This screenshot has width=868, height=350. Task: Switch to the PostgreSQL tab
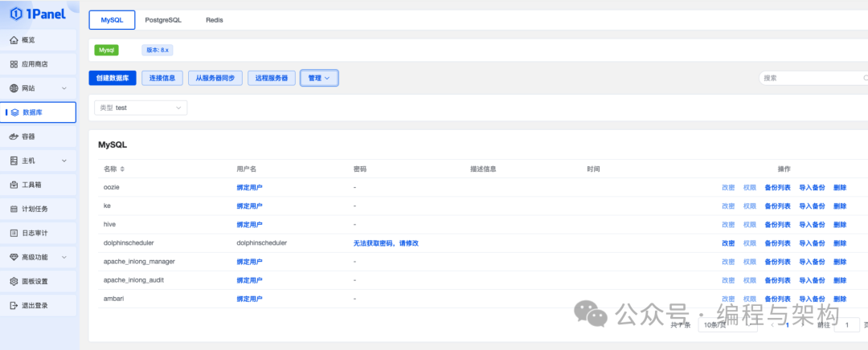(163, 20)
